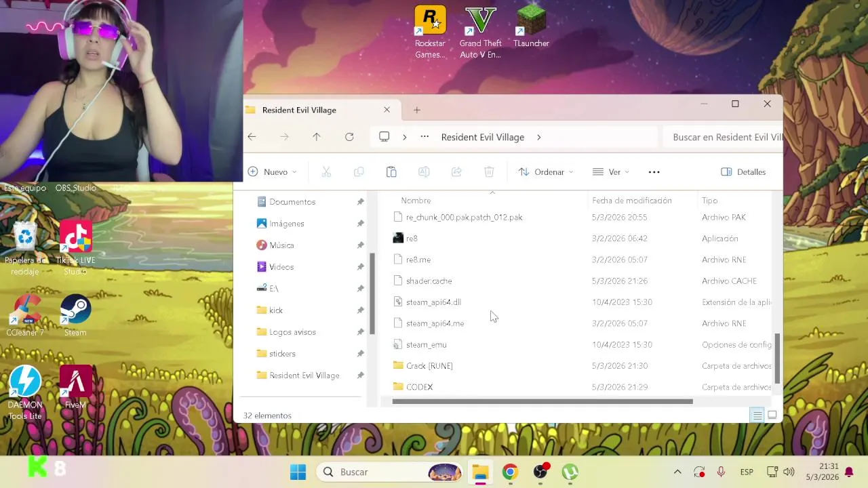
Task: Click the Buscar en Resident Evil Village field
Action: 724,137
